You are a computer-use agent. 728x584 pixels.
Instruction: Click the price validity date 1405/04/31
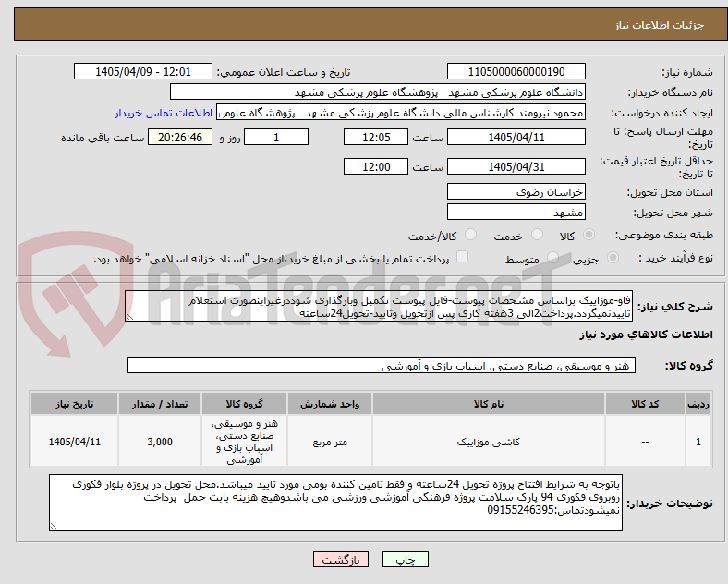516,166
